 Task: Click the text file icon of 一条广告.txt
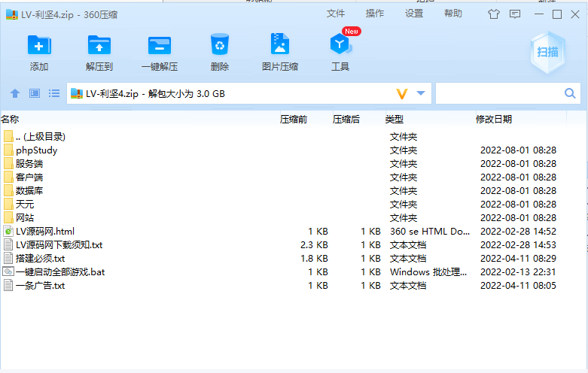tap(8, 285)
